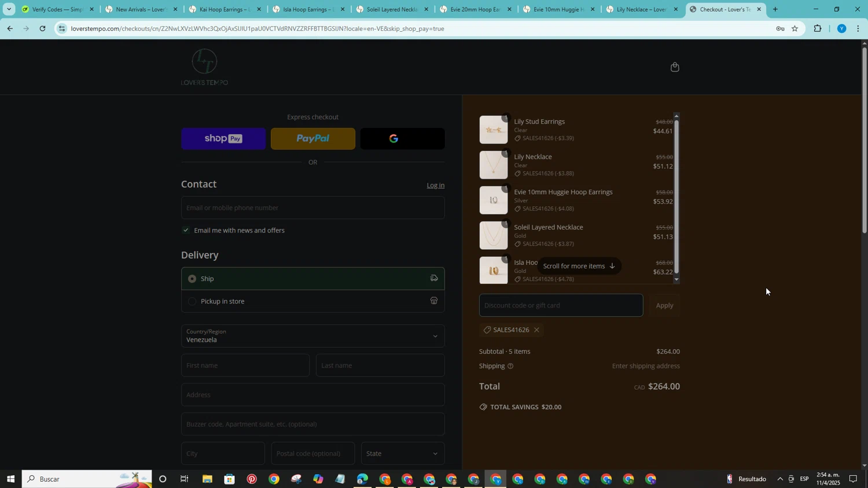868x488 pixels.
Task: Reload the checkout page
Action: [42, 28]
